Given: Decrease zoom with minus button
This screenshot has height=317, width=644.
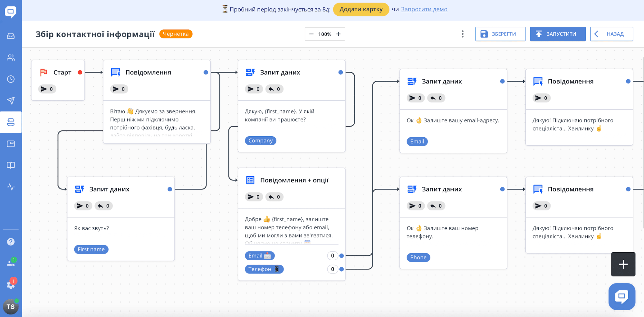Looking at the screenshot, I should pos(311,34).
